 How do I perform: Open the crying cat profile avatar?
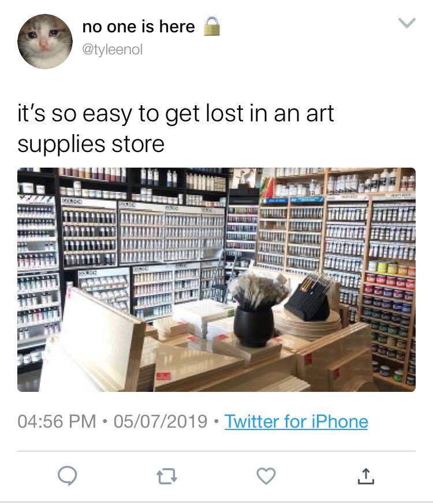click(45, 42)
